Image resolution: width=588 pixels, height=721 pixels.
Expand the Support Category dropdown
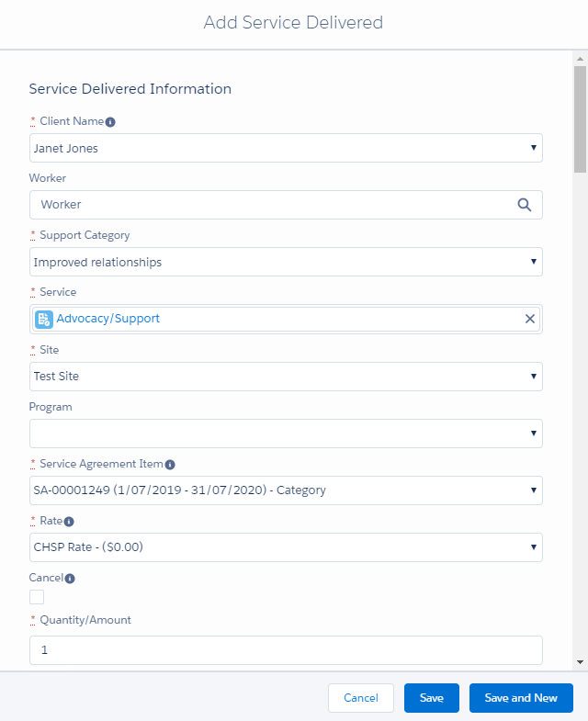286,262
